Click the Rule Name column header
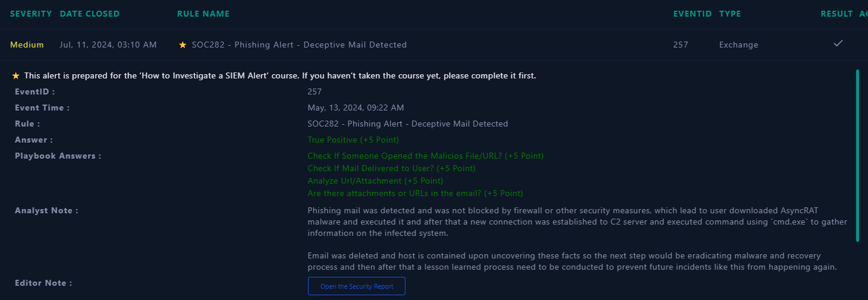 coord(203,14)
